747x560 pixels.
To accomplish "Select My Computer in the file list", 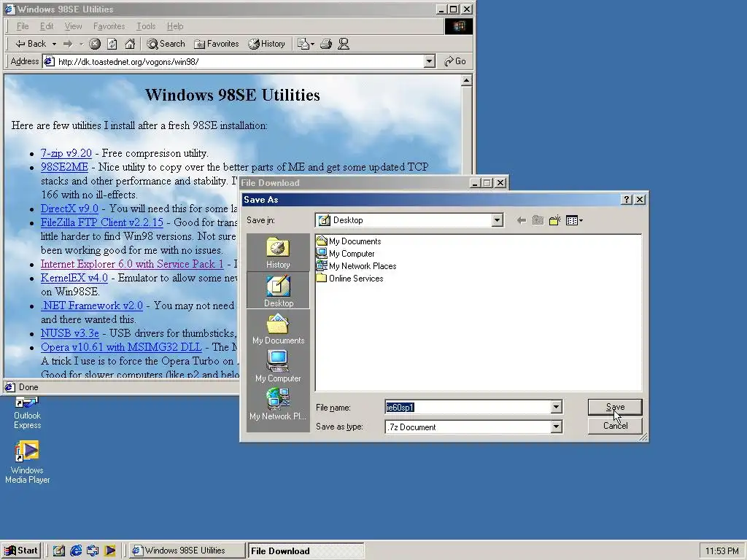I will [x=346, y=253].
